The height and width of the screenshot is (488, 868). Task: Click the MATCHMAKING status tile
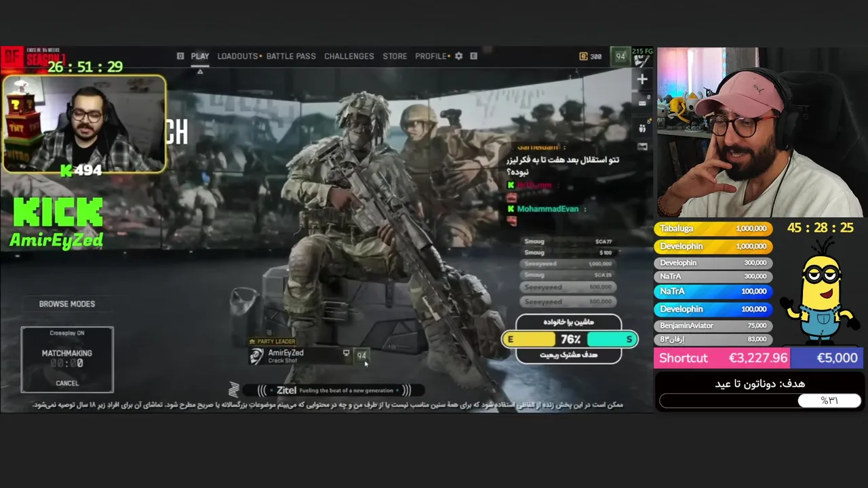click(x=67, y=360)
